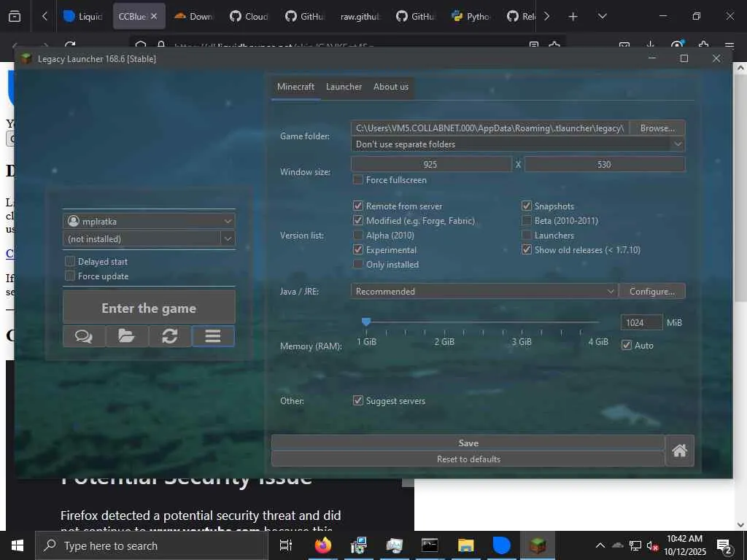Viewport: 747px width, 560px height.
Task: Enable Only installed checkbox
Action: pos(357,264)
